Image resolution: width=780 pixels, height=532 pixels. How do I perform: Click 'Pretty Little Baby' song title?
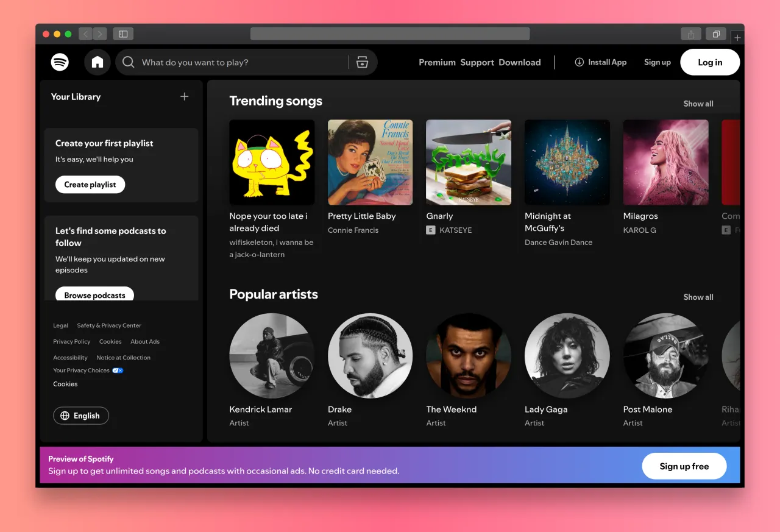362,216
